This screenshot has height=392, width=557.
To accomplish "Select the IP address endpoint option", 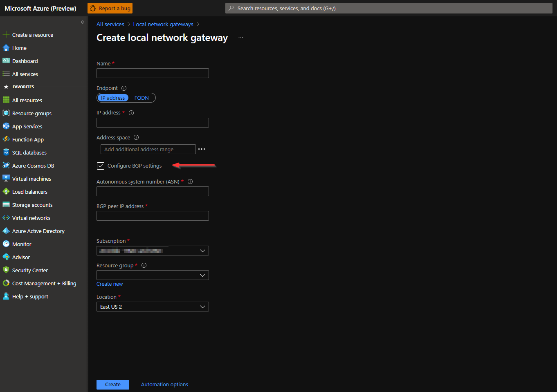I will pyautogui.click(x=113, y=98).
